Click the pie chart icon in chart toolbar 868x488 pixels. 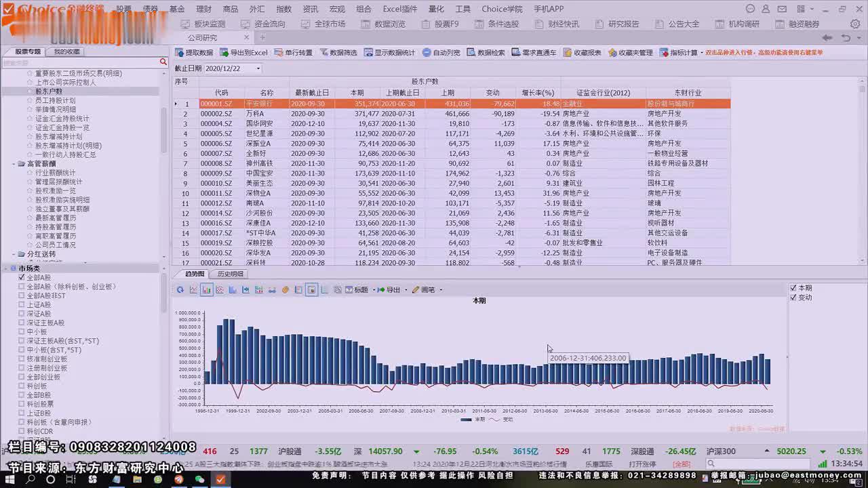(285, 290)
